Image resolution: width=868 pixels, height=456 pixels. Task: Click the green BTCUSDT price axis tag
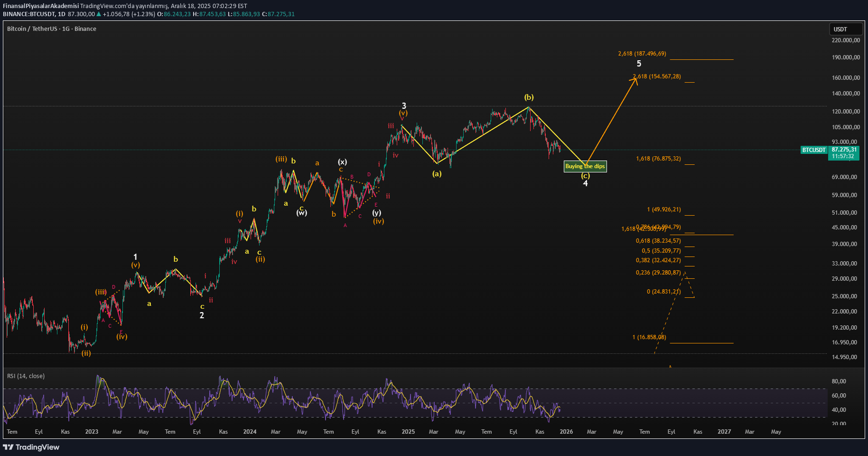tap(814, 150)
